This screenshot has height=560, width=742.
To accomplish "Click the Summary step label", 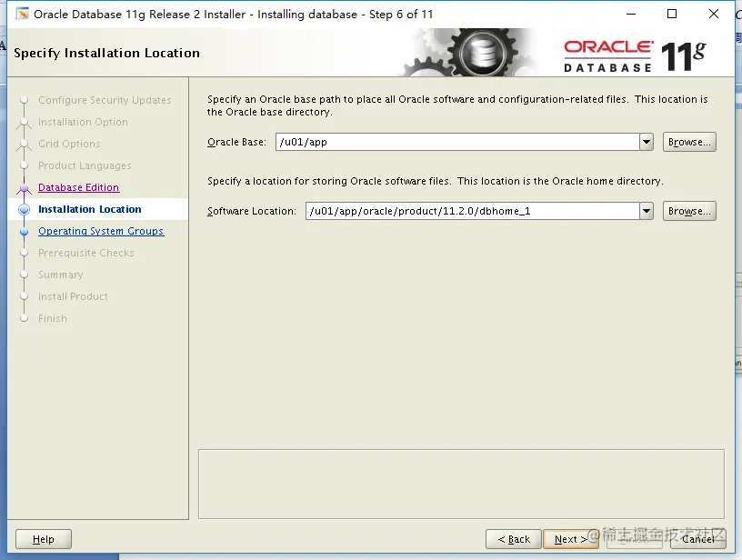I will tap(61, 275).
